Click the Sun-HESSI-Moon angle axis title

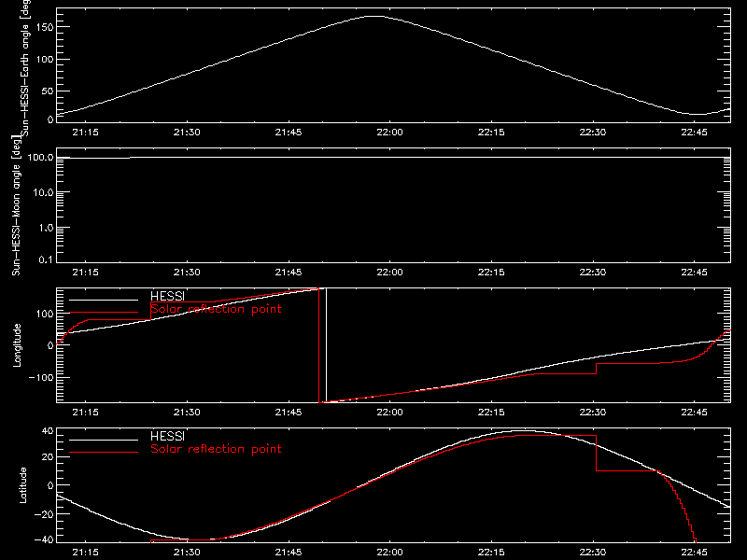[16, 205]
